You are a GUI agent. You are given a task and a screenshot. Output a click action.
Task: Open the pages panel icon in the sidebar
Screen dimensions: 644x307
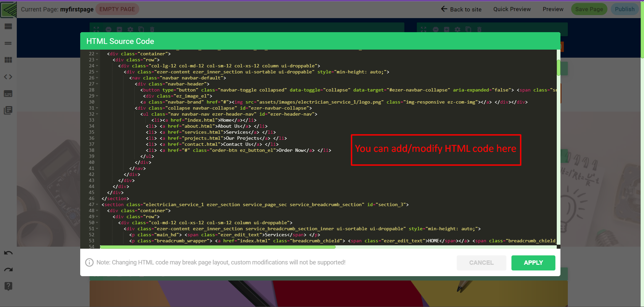coord(8,110)
